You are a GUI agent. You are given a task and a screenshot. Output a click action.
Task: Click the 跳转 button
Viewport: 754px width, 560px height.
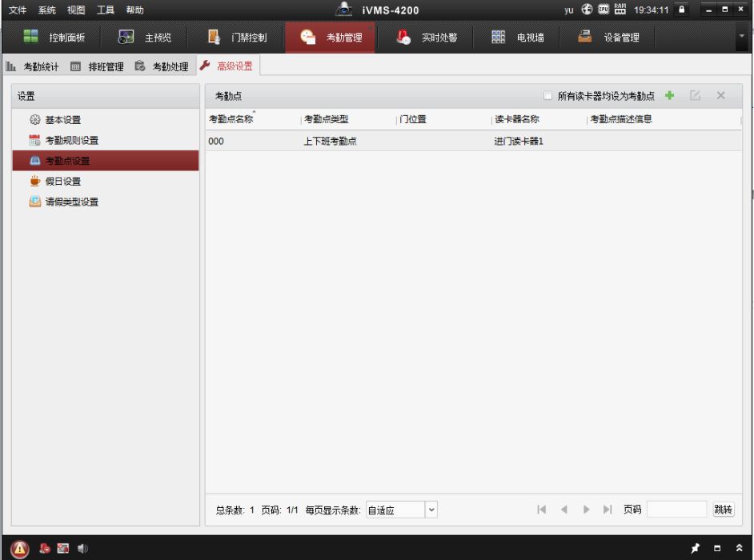(723, 510)
